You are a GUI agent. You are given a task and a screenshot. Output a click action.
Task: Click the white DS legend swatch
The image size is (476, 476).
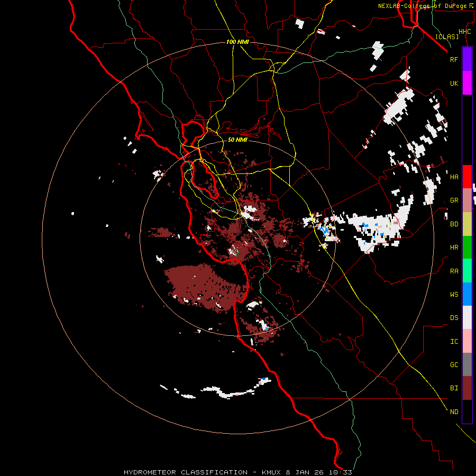pyautogui.click(x=467, y=317)
